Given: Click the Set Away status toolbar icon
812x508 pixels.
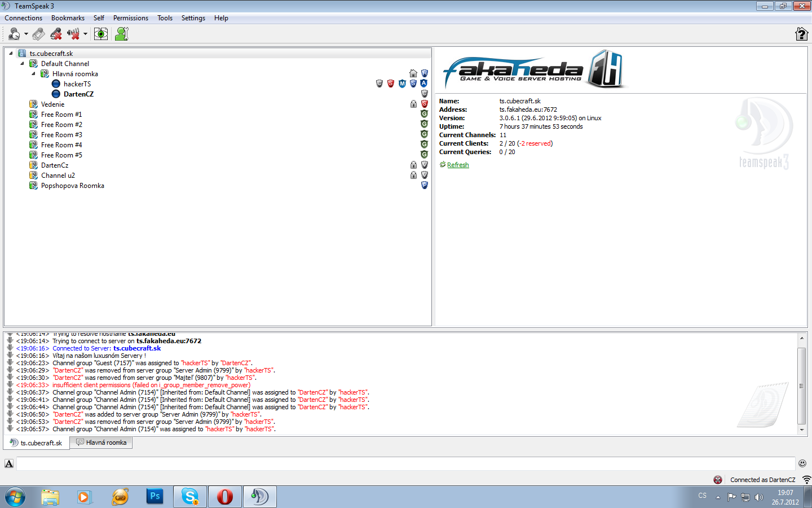Looking at the screenshot, I should (13, 34).
